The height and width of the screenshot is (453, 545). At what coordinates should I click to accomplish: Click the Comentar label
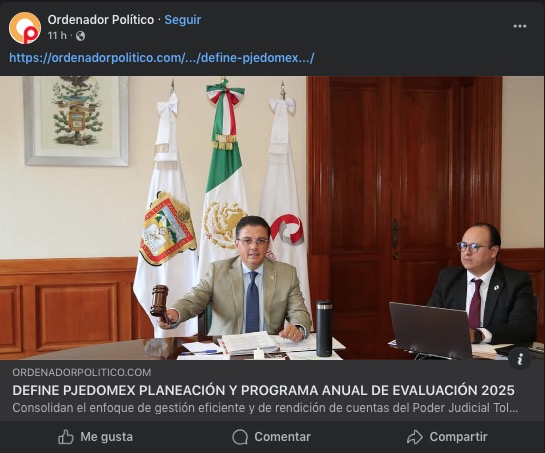(x=283, y=437)
